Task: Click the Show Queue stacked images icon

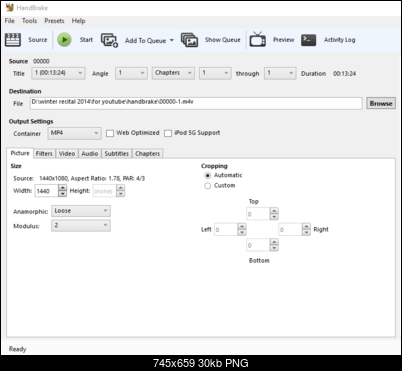Action: pyautogui.click(x=189, y=40)
